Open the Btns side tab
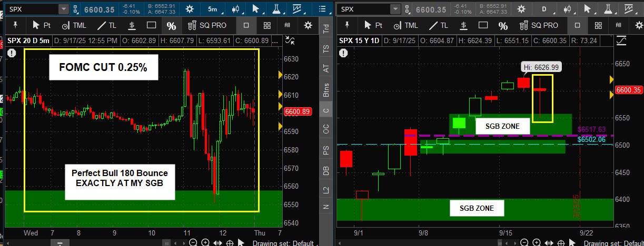Screen dimensions: 644x246 click(x=326, y=89)
